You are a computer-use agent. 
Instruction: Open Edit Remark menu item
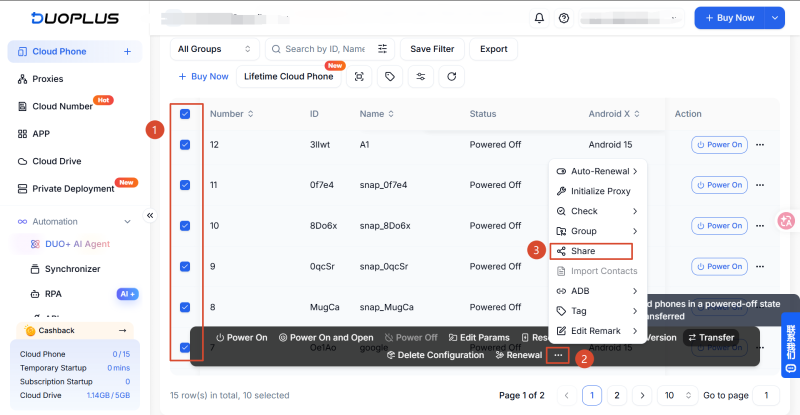597,331
